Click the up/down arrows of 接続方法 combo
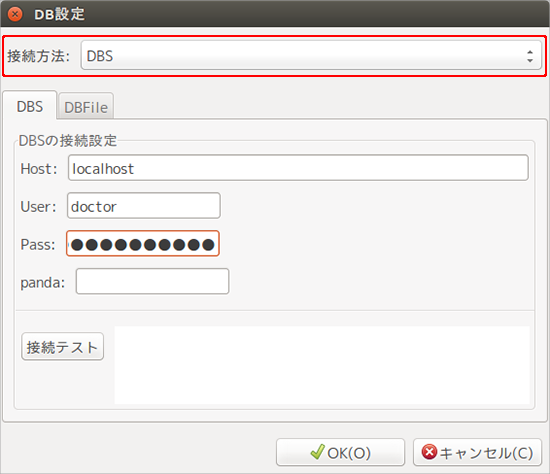 tap(530, 56)
